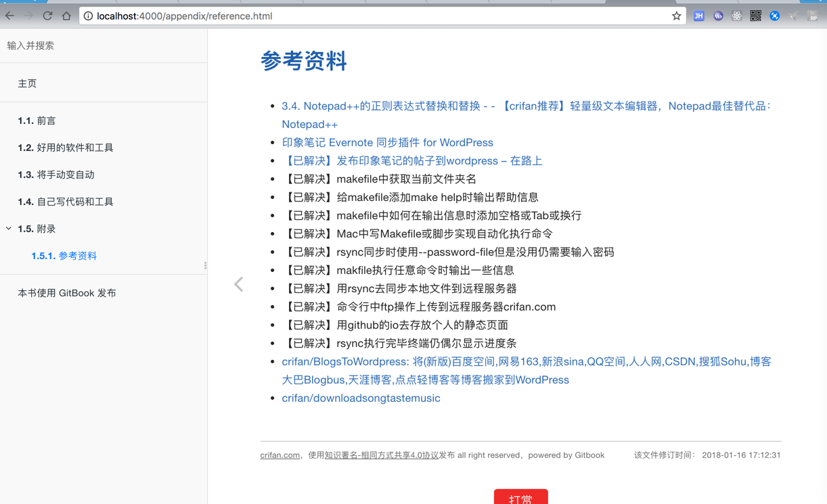The height and width of the screenshot is (504, 827).
Task: Click text makefile中获取当前文件夹名
Action: point(406,179)
